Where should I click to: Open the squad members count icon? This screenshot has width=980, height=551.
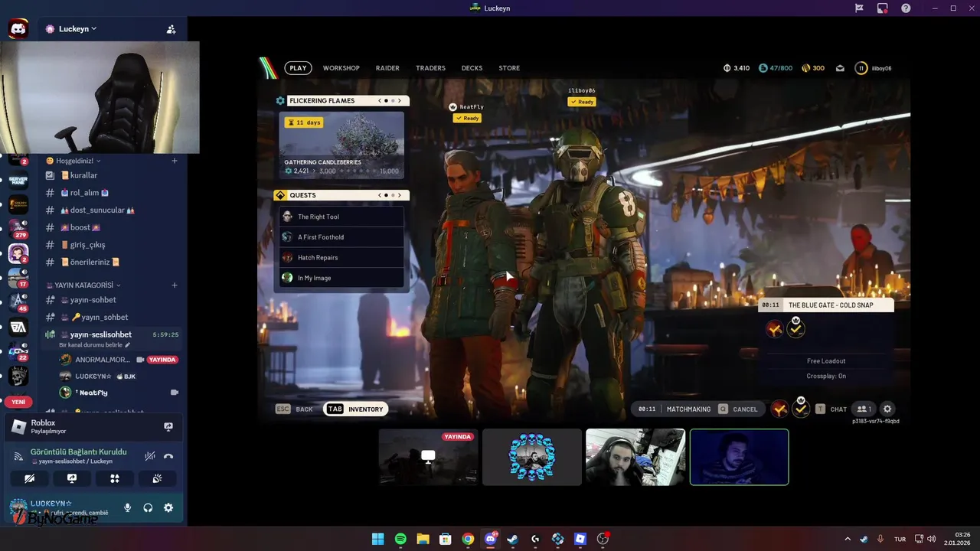coord(864,409)
